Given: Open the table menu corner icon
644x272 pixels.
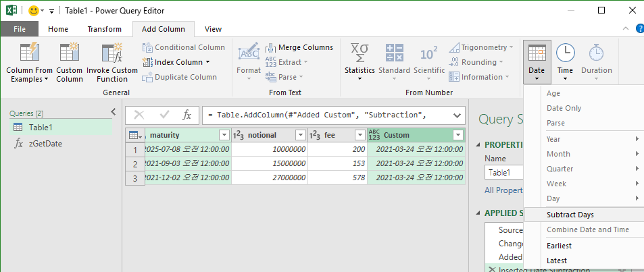Looking at the screenshot, I should click(x=135, y=135).
